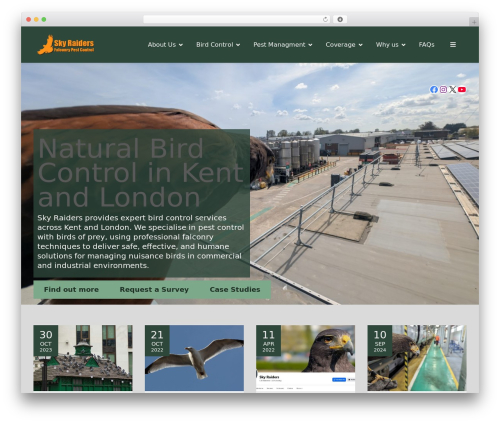Expand the Coverage chevron
Screen dimensions: 500x423
click(360, 45)
